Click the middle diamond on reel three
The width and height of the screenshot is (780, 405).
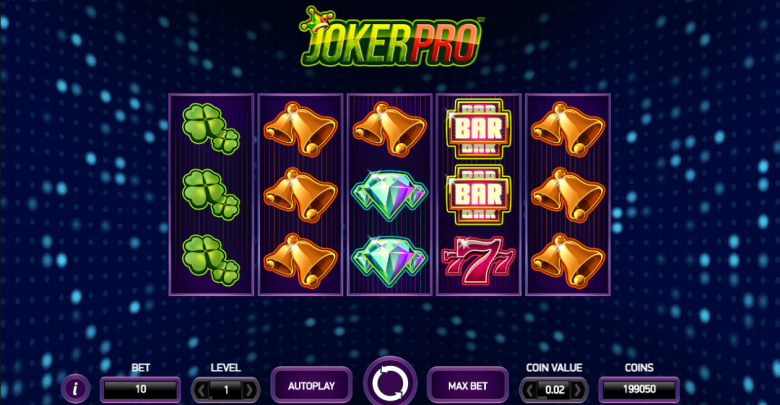tap(390, 195)
